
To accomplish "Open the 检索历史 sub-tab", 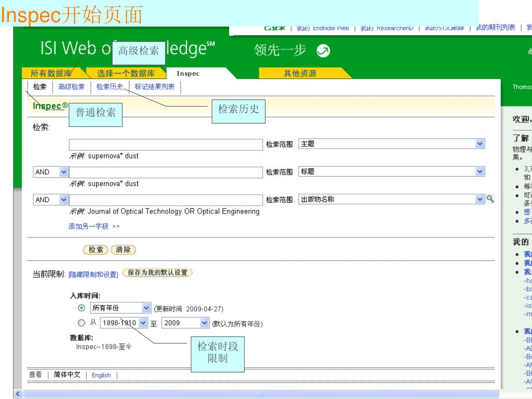I will [110, 87].
